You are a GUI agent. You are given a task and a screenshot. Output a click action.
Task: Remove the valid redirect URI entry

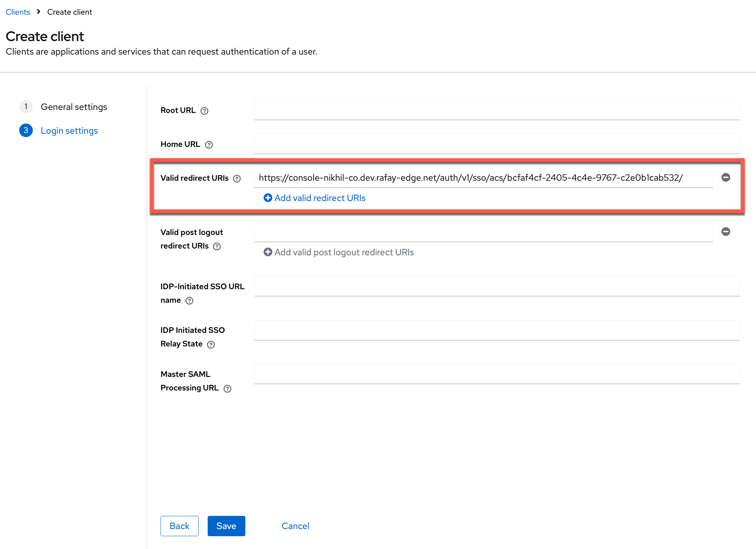(x=725, y=177)
